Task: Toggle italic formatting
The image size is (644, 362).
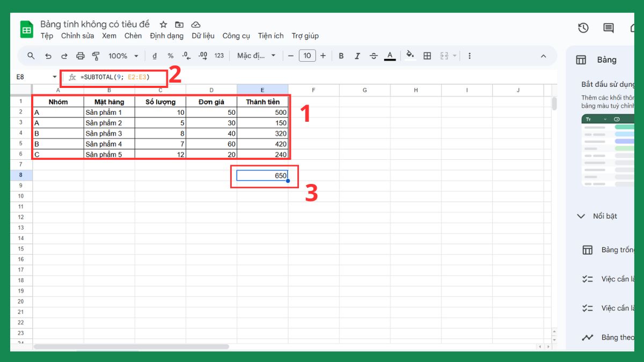Action: 357,55
